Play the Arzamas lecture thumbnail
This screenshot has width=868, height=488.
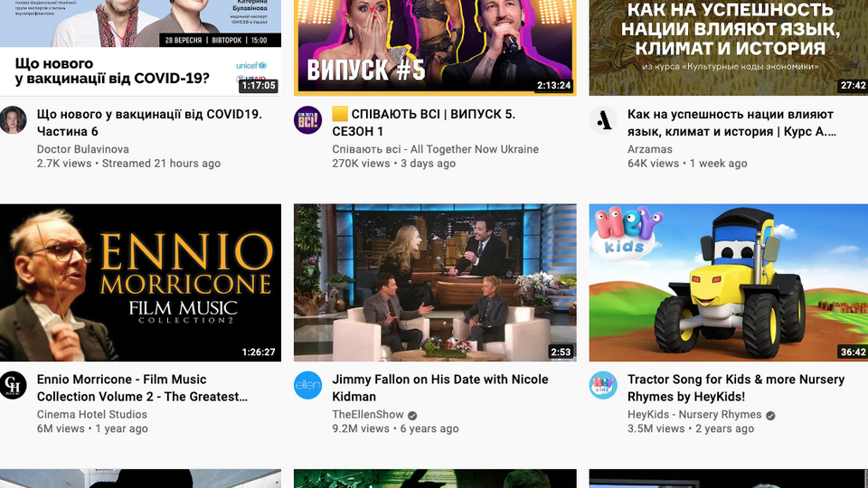(729, 48)
